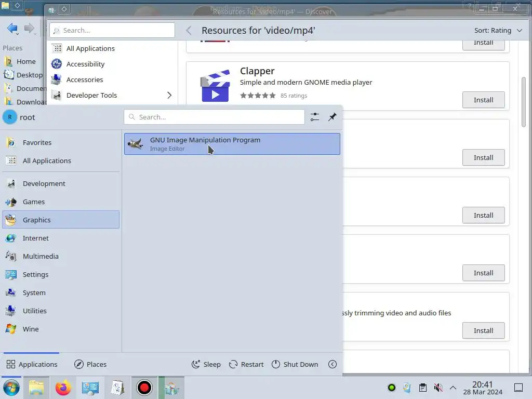This screenshot has width=532, height=399.
Task: Open All Applications in the launcher menu
Action: point(61,161)
